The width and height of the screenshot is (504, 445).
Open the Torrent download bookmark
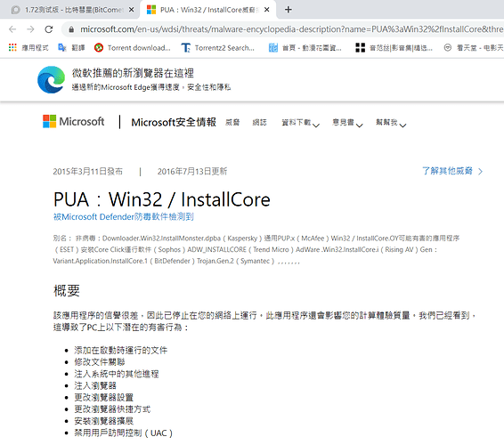132,47
